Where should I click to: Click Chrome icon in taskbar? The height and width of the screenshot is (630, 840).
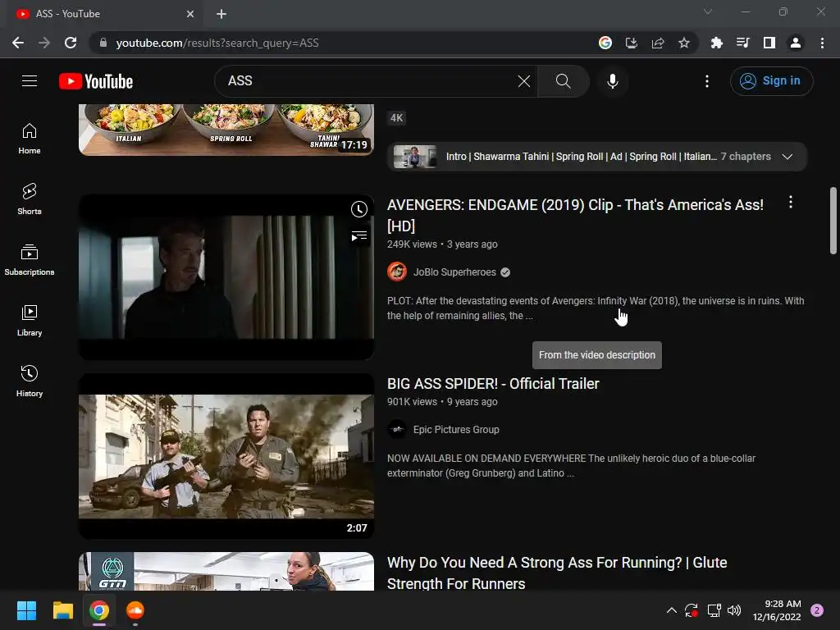coord(99,610)
